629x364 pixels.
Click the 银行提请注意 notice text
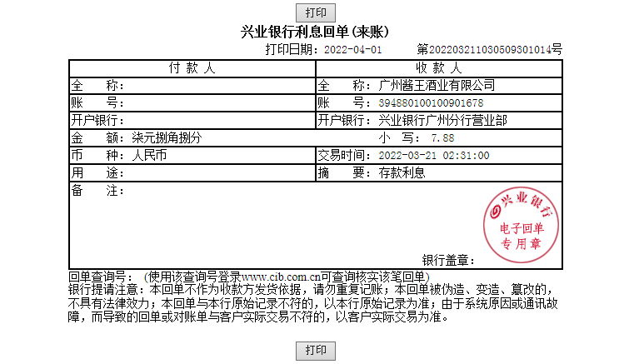pos(312,303)
